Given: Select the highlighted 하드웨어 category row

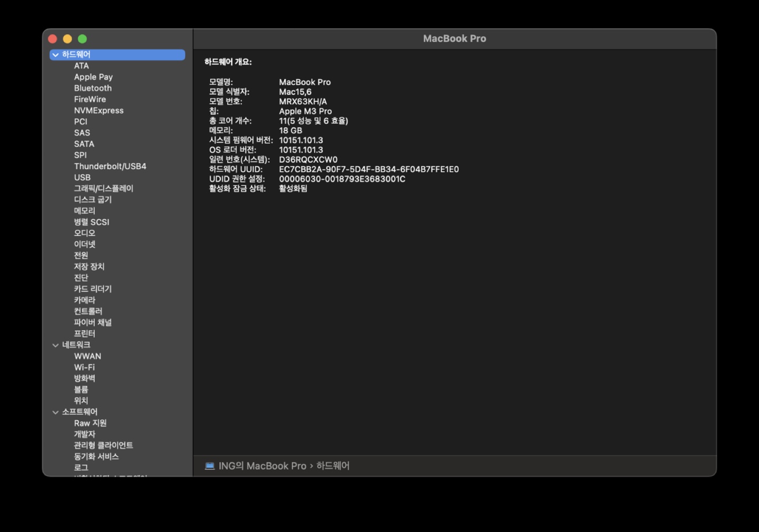Looking at the screenshot, I should coord(117,55).
